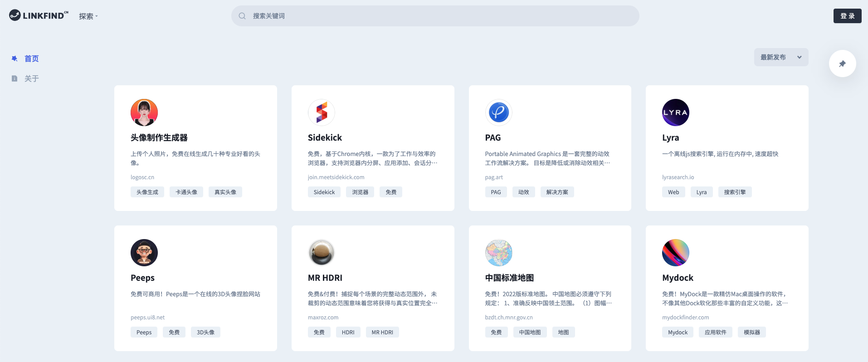Click the maxroz.com URL text
Image resolution: width=868 pixels, height=362 pixels.
pos(323,318)
